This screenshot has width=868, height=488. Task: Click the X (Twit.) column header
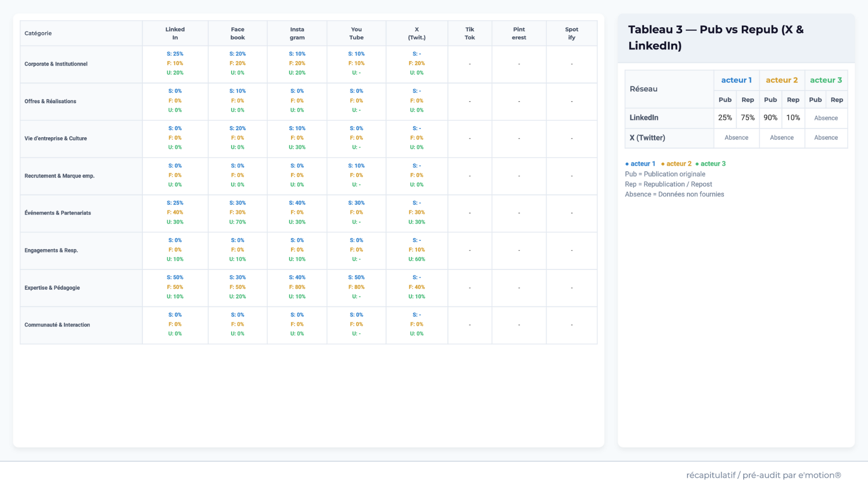click(416, 33)
